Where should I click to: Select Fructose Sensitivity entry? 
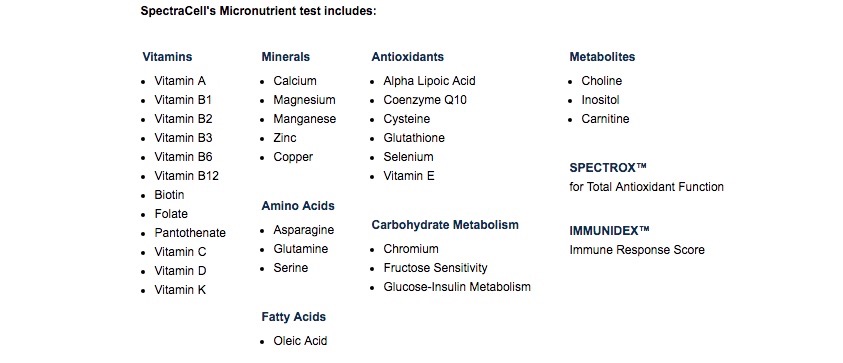pyautogui.click(x=435, y=268)
